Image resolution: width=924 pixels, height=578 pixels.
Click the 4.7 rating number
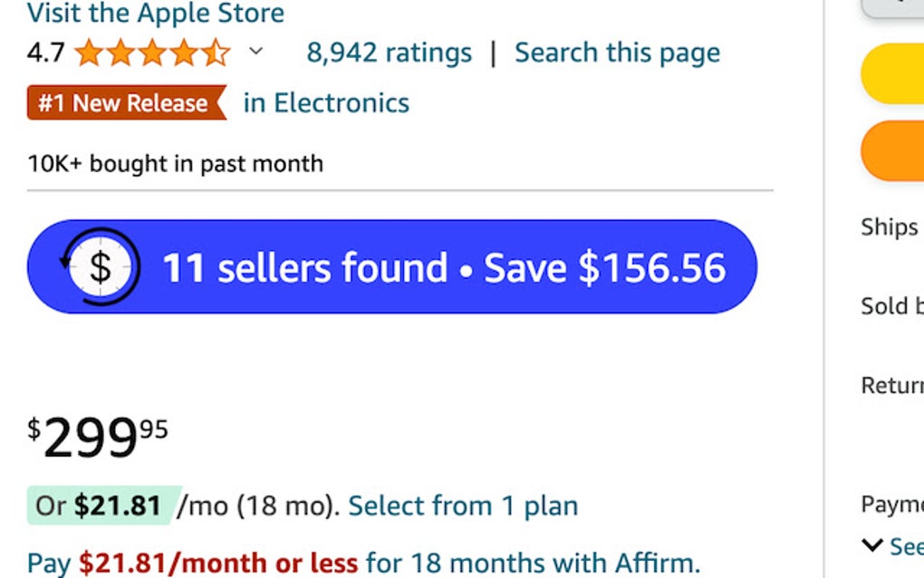click(45, 53)
